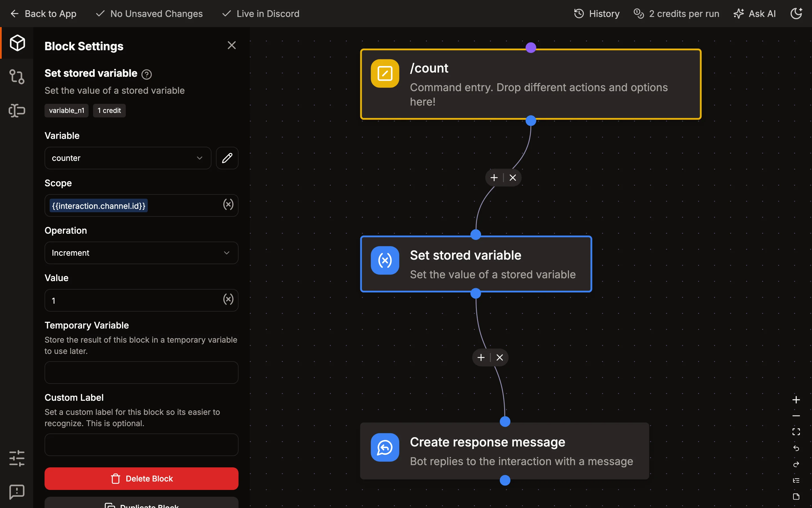Open the feedback chat sidebar icon
Image resolution: width=812 pixels, height=508 pixels.
click(x=17, y=492)
